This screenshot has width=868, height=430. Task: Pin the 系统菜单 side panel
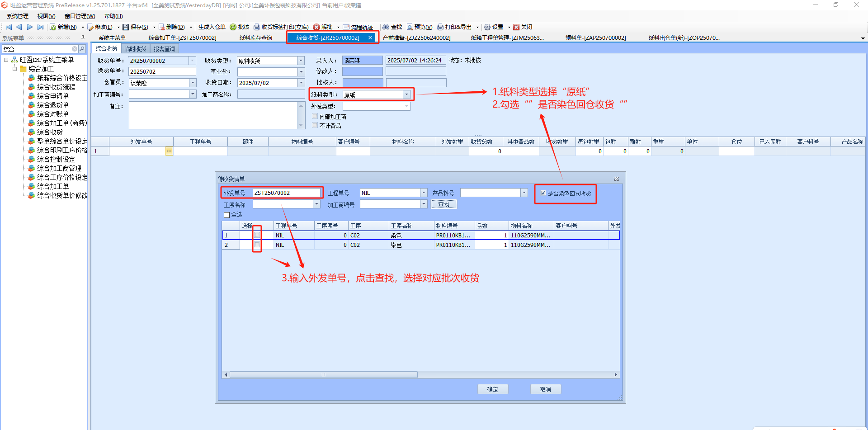coord(83,38)
